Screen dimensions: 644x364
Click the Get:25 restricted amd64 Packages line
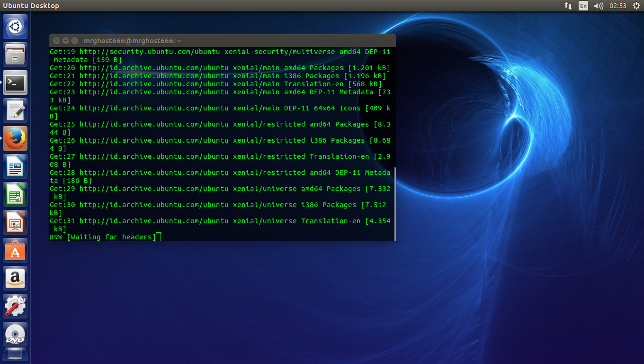pyautogui.click(x=220, y=128)
